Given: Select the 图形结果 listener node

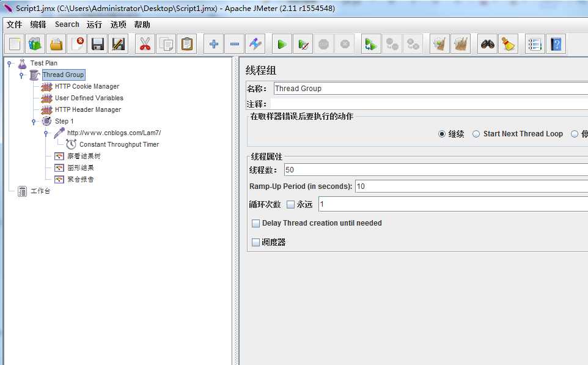Looking at the screenshot, I should pos(81,168).
